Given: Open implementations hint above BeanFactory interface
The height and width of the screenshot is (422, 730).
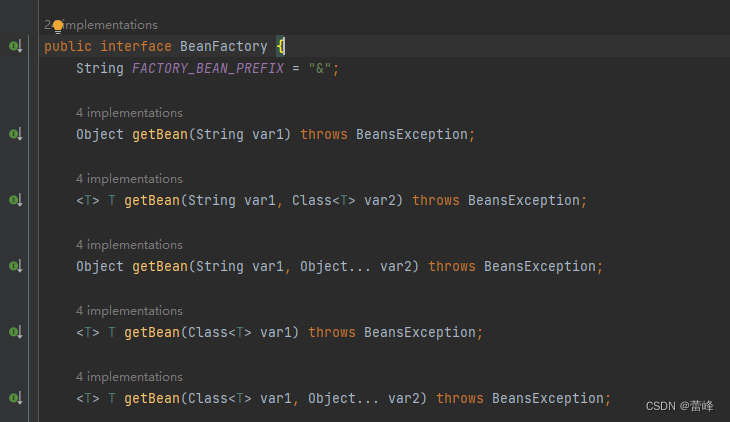Looking at the screenshot, I should pos(101,25).
